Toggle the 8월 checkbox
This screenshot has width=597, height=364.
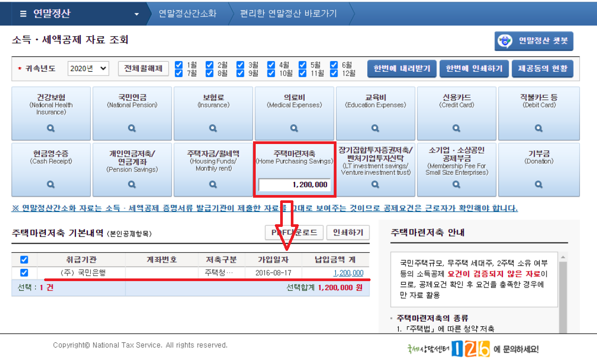(x=209, y=73)
